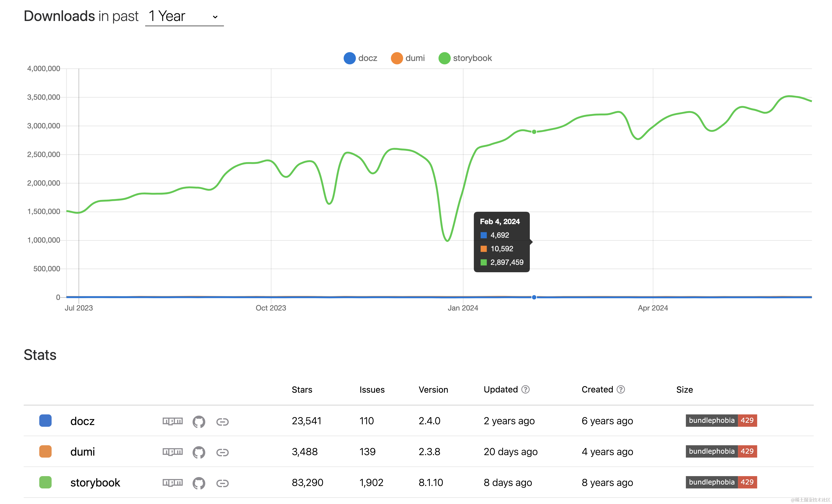Image resolution: width=832 pixels, height=504 pixels.
Task: Click the '8 days ago' updated cell
Action: pyautogui.click(x=508, y=483)
